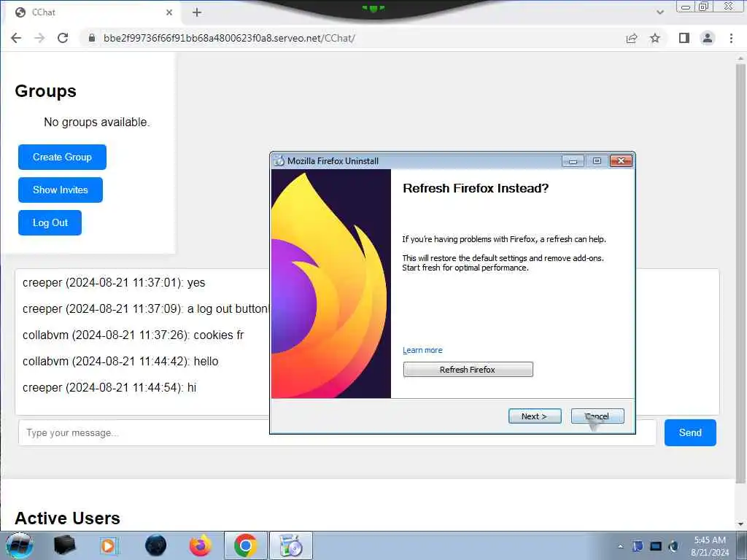
Task: Open Chrome profile avatar
Action: [x=708, y=38]
